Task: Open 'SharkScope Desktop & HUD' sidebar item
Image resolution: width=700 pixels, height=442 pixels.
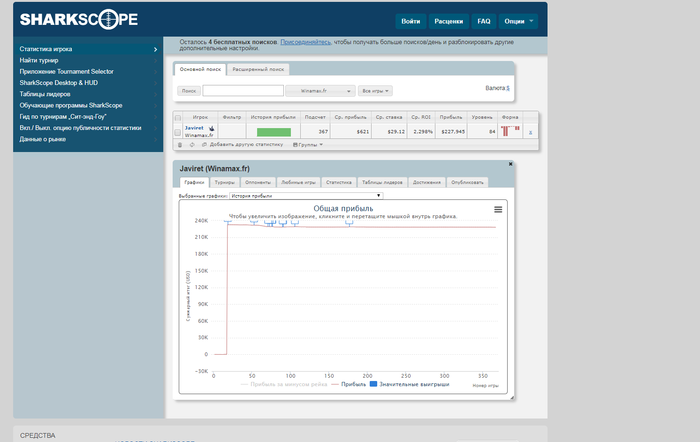Action: [x=88, y=83]
